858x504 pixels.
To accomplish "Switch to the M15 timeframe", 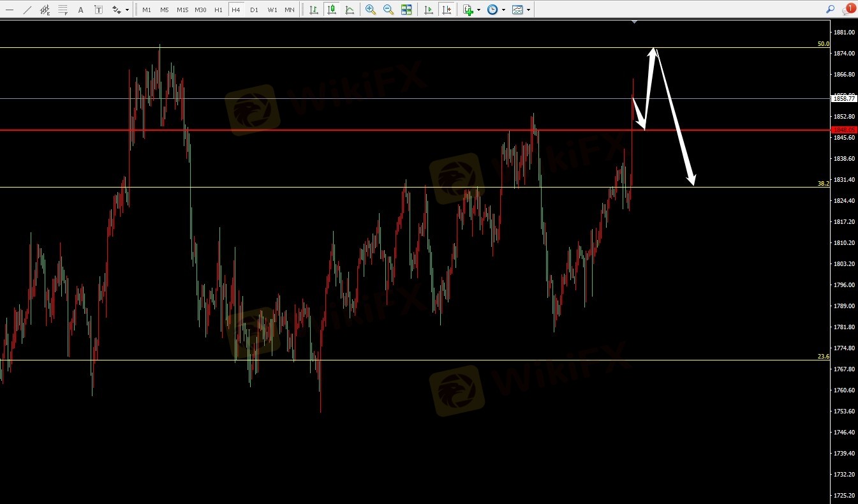I will coord(182,10).
